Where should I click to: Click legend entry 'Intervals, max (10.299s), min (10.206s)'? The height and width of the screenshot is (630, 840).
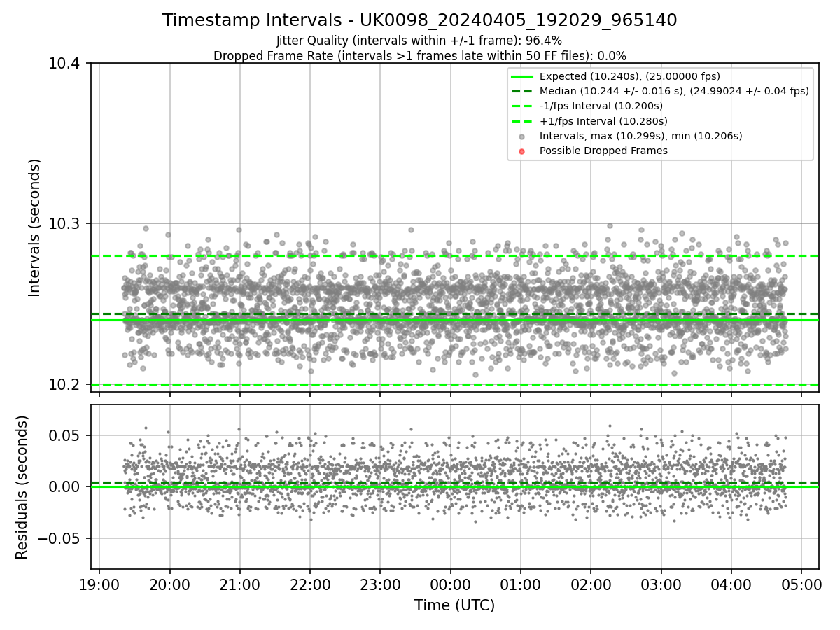640,136
